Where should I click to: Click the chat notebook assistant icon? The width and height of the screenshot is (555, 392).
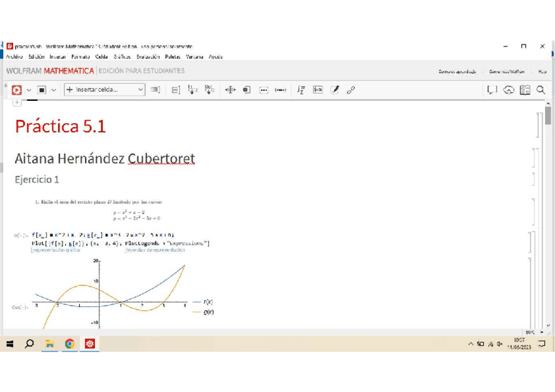tap(492, 90)
